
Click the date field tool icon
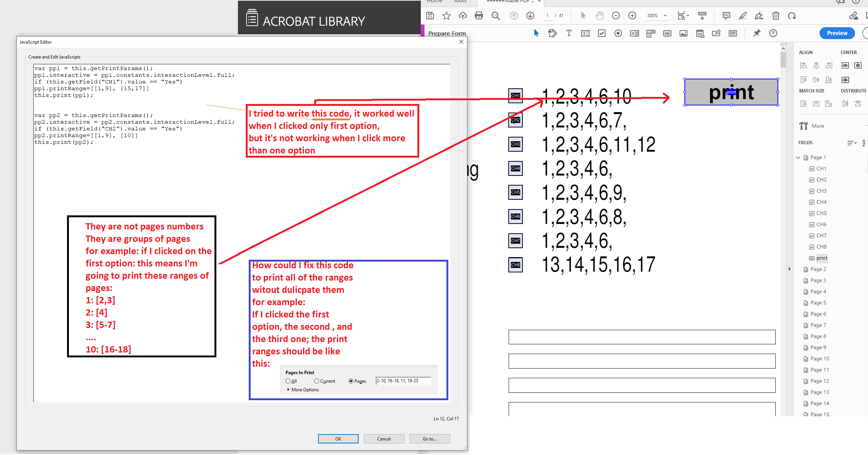pos(700,34)
